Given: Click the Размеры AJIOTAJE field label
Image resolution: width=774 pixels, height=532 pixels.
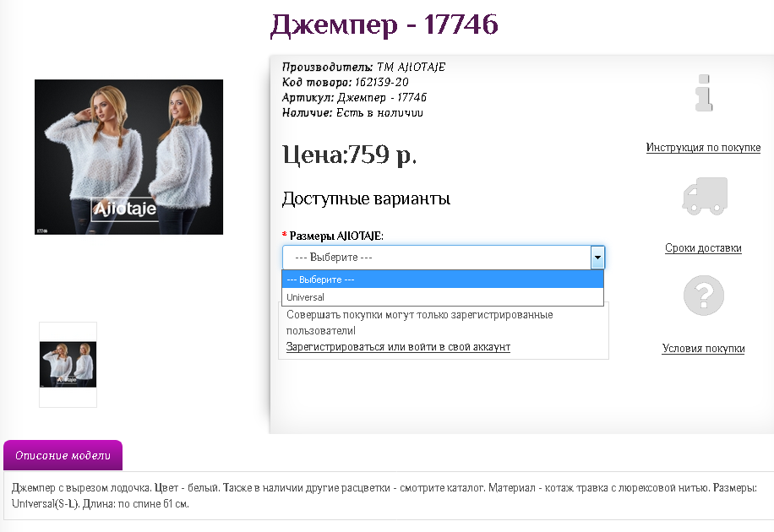Looking at the screenshot, I should 336,236.
